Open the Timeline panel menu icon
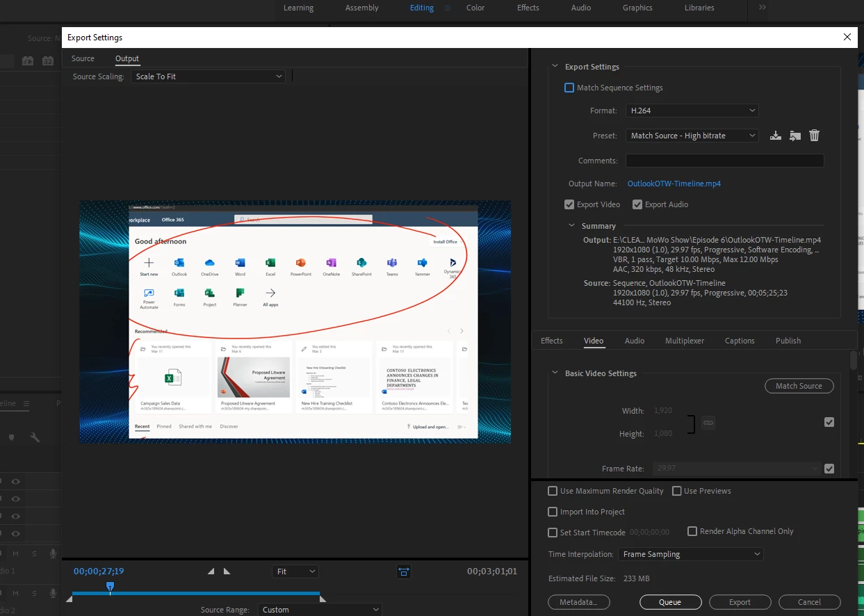The height and width of the screenshot is (616, 864). [26, 403]
